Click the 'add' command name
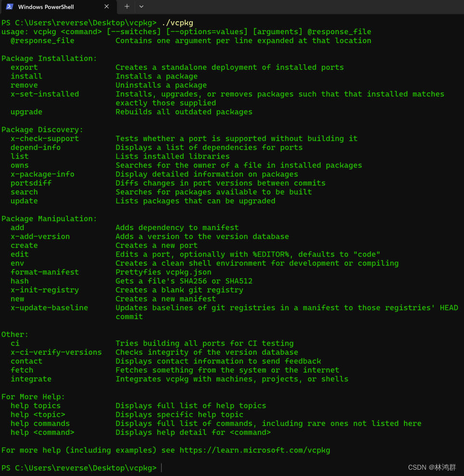 (17, 228)
